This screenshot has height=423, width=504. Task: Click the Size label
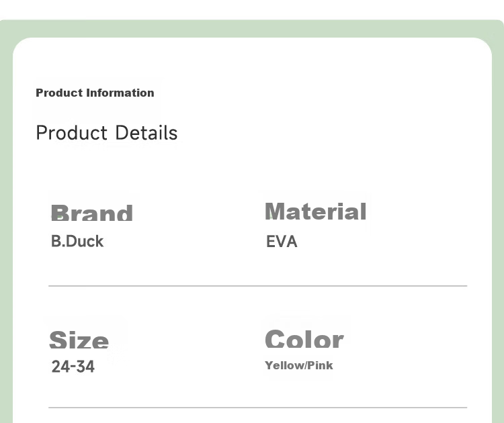pyautogui.click(x=79, y=340)
